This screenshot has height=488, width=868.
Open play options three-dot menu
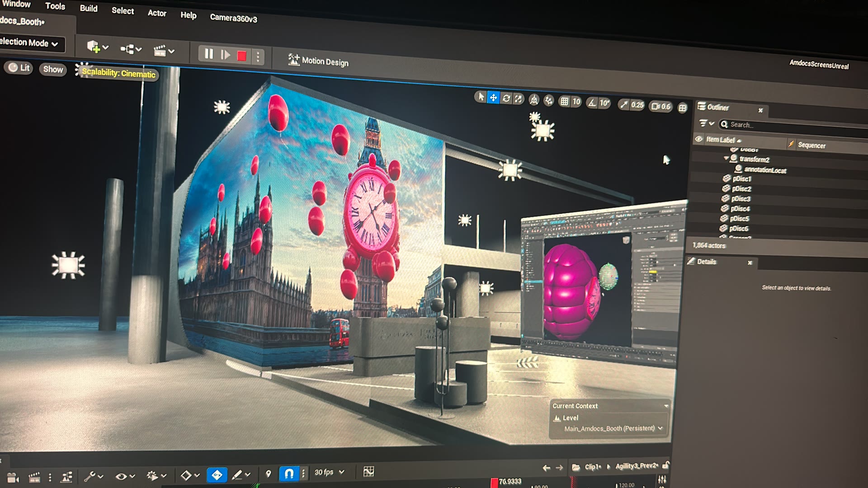(x=258, y=57)
